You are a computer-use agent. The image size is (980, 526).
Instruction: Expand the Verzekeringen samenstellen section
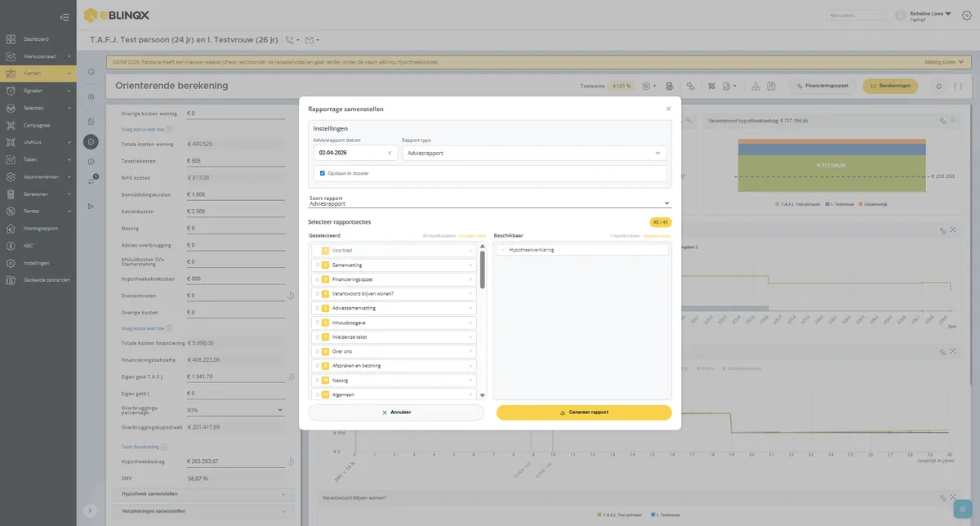pyautogui.click(x=203, y=511)
